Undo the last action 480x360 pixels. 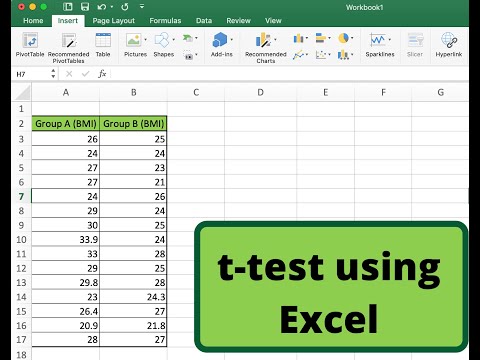(x=102, y=7)
